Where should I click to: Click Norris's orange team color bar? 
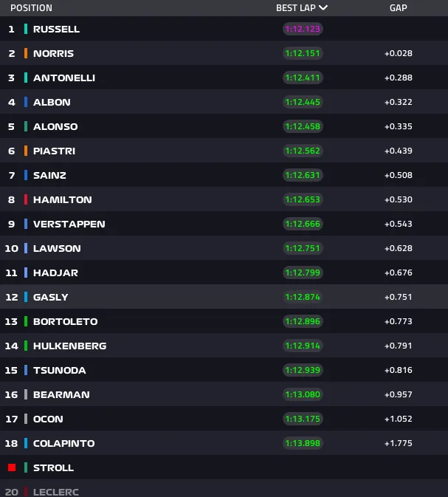click(26, 53)
